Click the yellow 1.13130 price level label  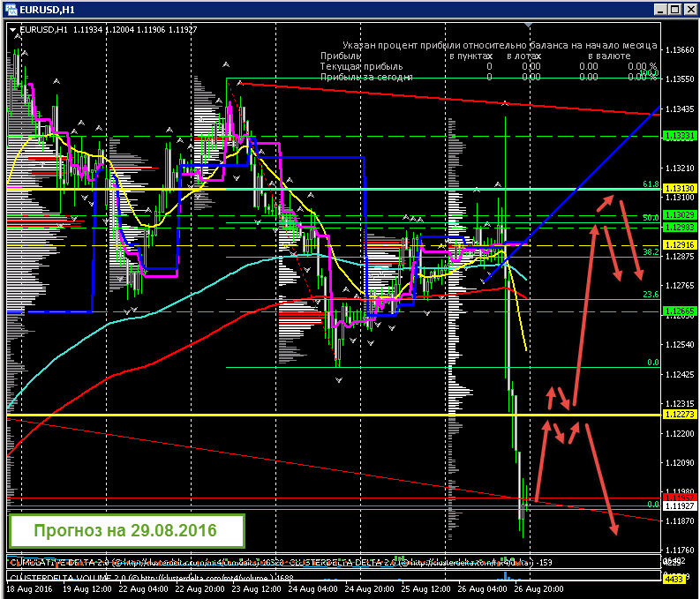(680, 188)
